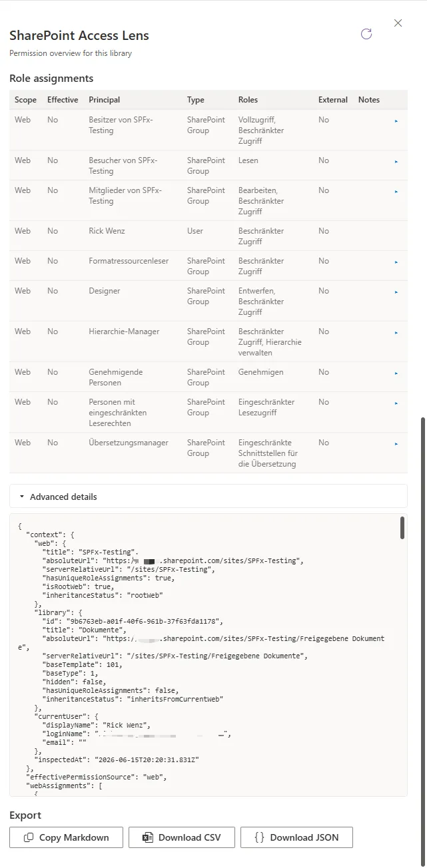Image resolution: width=427 pixels, height=868 pixels.
Task: Click the Entwerfen, Beschränkter Zugriff role cell
Action: 261,302
